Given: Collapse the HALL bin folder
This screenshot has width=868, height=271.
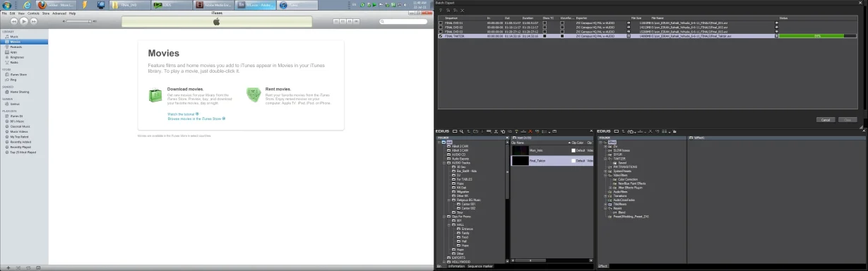Looking at the screenshot, I should click(449, 224).
